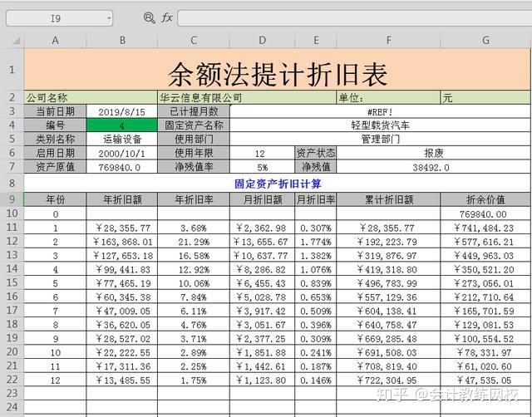Click the 年份 column heading cell
The width and height of the screenshot is (532, 417).
(x=56, y=199)
